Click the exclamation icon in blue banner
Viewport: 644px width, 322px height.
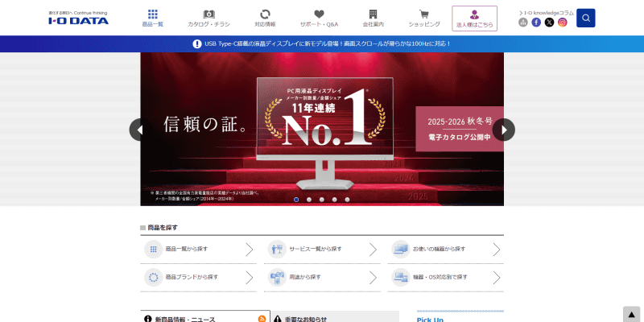pos(197,43)
